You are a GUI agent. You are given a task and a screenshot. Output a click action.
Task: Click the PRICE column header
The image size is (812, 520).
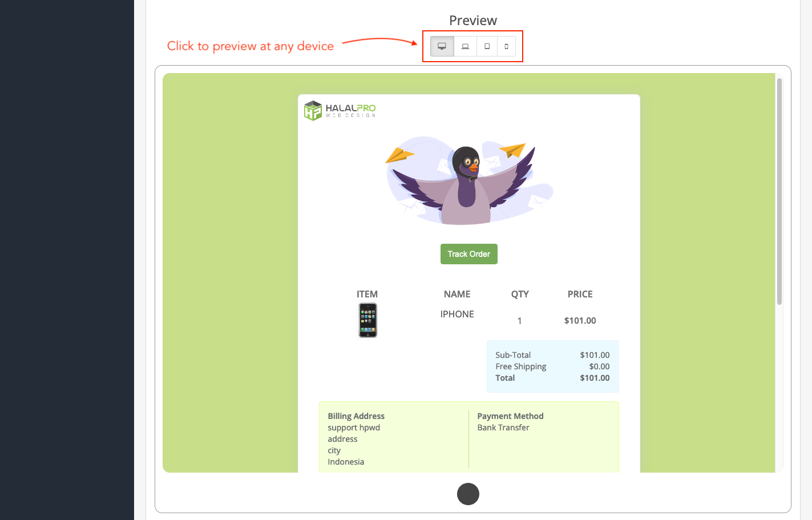[x=580, y=294]
